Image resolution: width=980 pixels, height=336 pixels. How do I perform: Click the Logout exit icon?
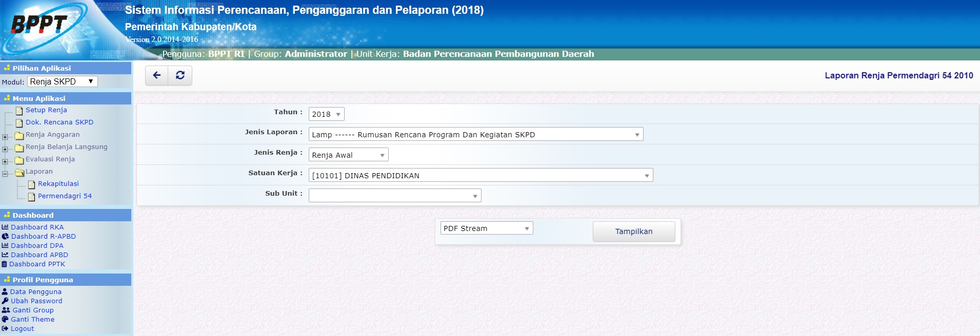(x=5, y=328)
